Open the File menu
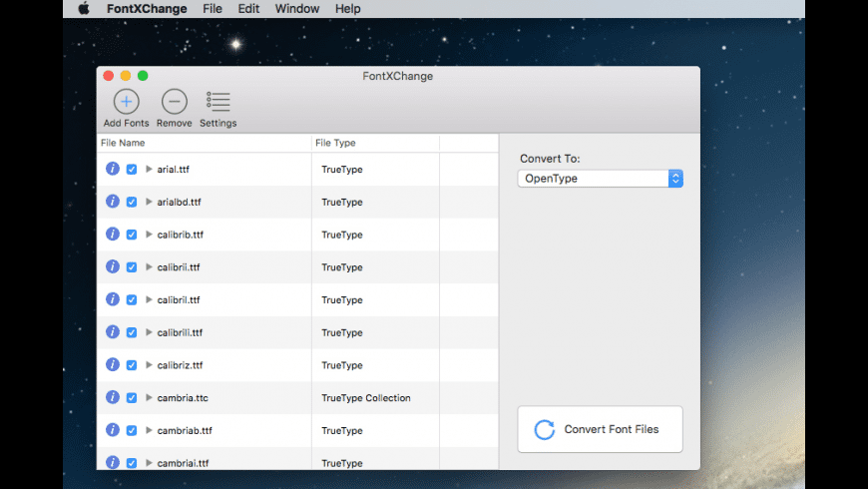The height and width of the screenshot is (489, 868). [x=212, y=9]
